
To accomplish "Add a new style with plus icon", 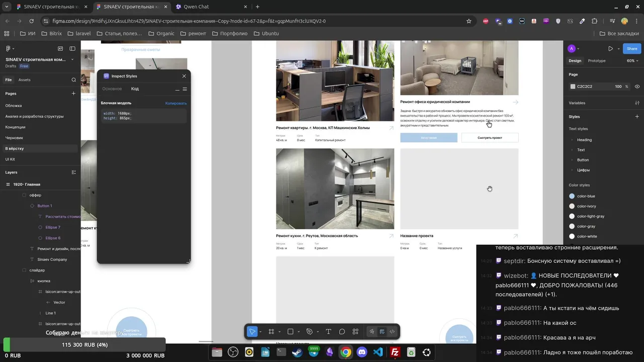I will point(637,117).
